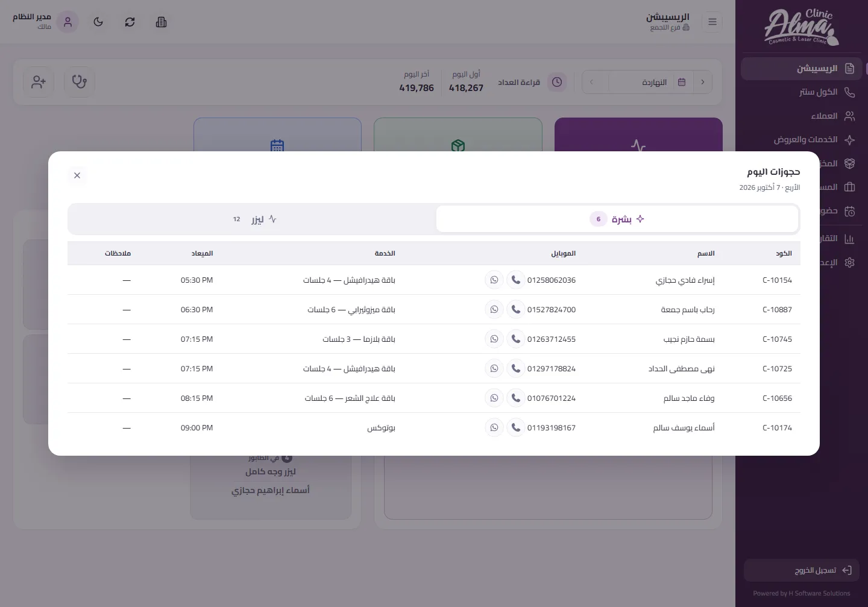The image size is (868, 607).
Task: Open WhatsApp for أسماء يوسف سالم
Action: pos(494,427)
